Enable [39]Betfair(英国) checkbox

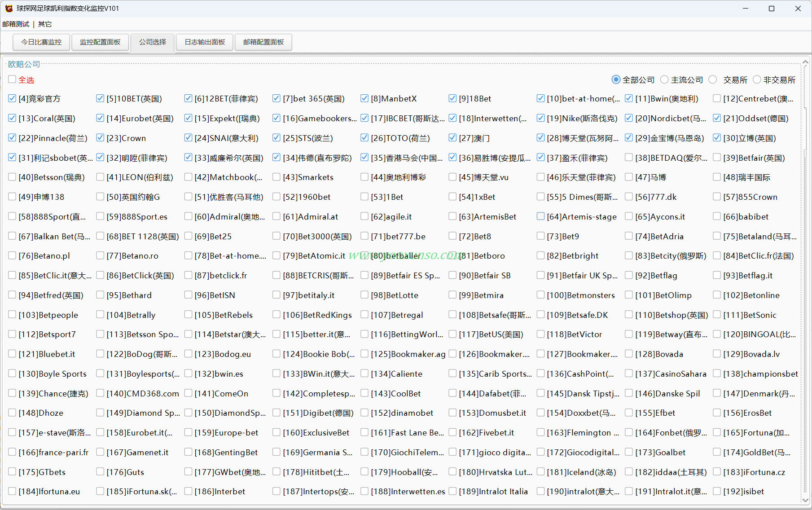tap(717, 158)
